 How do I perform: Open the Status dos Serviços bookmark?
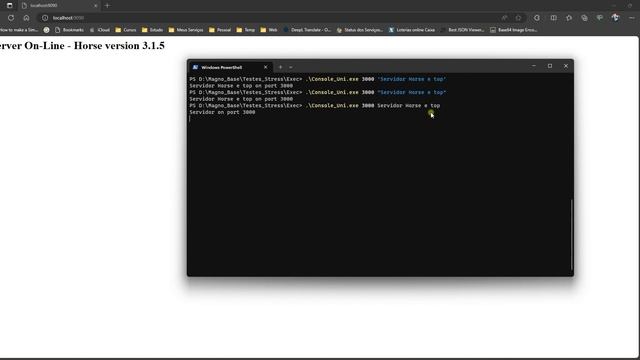[360, 30]
